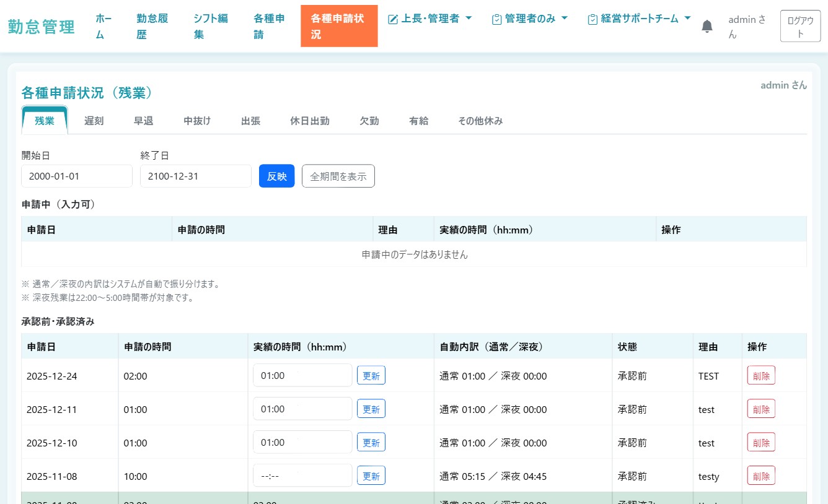Click the actual time field for 2025-12-10
This screenshot has width=828, height=504.
pos(302,442)
